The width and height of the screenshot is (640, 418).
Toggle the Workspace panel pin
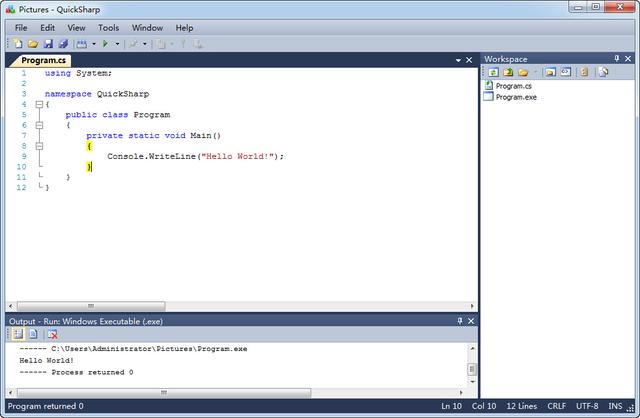coord(617,59)
